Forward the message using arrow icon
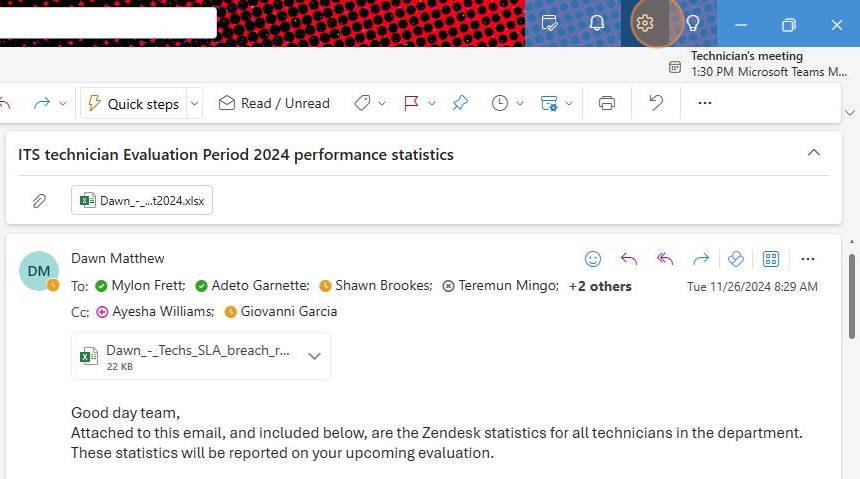This screenshot has height=479, width=860. tap(700, 259)
